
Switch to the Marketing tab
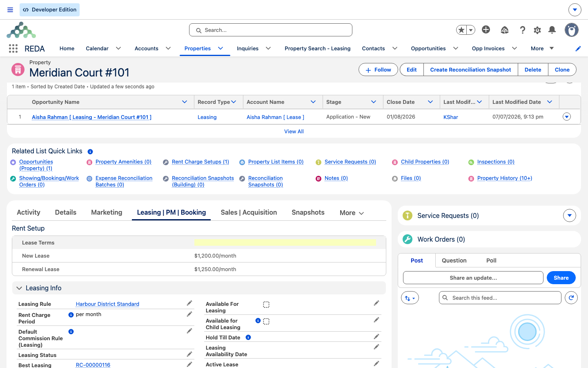tap(107, 213)
